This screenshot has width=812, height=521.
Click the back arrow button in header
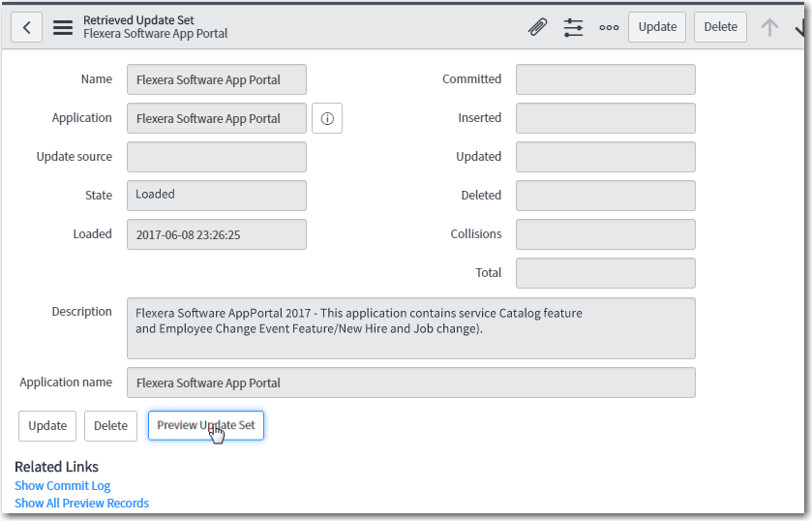coord(26,27)
